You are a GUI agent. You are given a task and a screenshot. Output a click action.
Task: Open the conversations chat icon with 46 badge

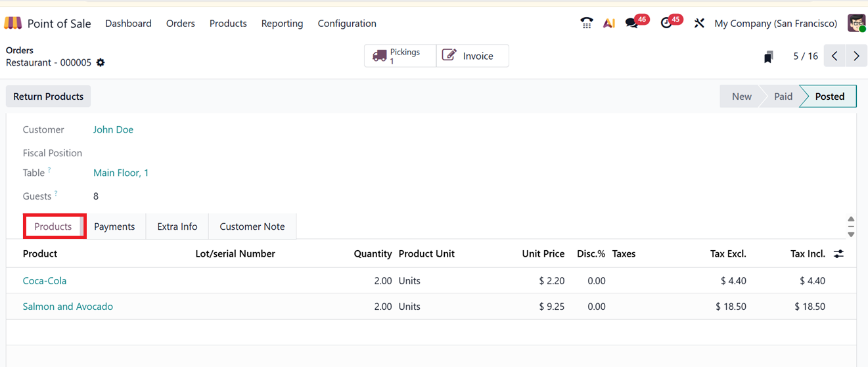[632, 23]
